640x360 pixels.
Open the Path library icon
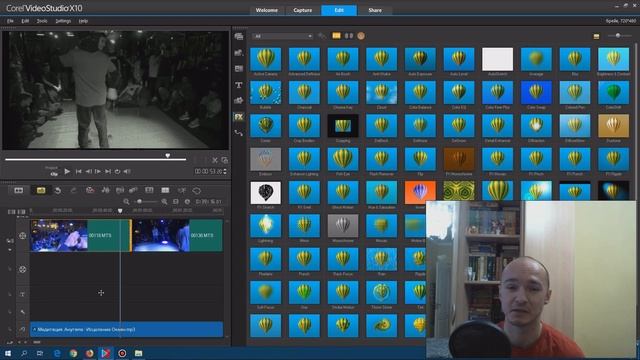point(239,133)
